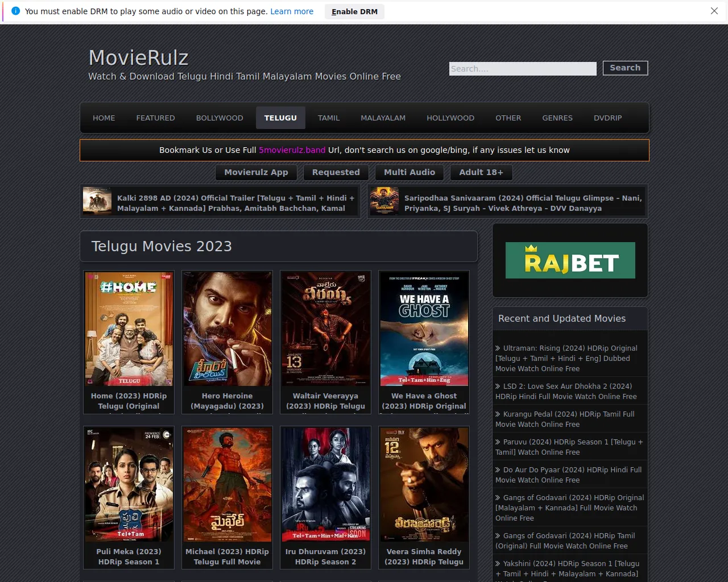728x582 pixels.
Task: Open Saripodhaa Sanivaaram glimpse thumbnail
Action: point(384,201)
